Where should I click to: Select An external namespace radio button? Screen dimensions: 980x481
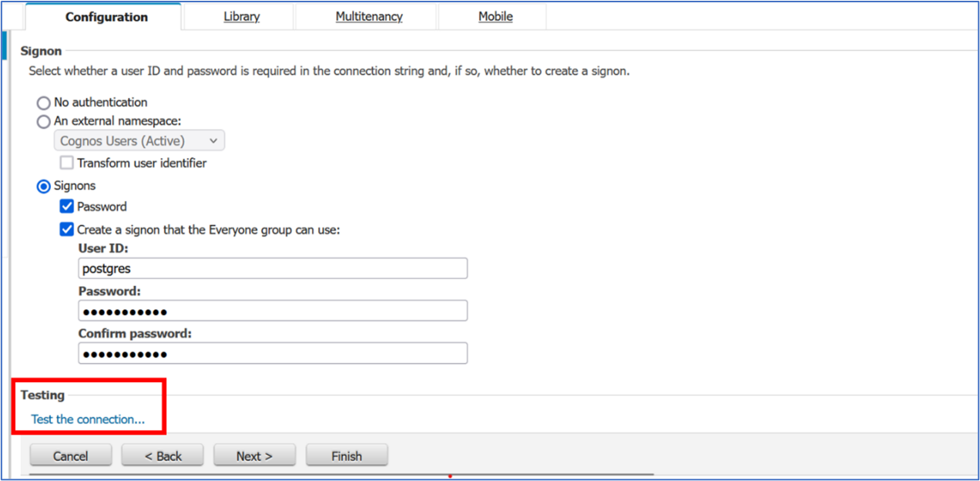pyautogui.click(x=44, y=122)
